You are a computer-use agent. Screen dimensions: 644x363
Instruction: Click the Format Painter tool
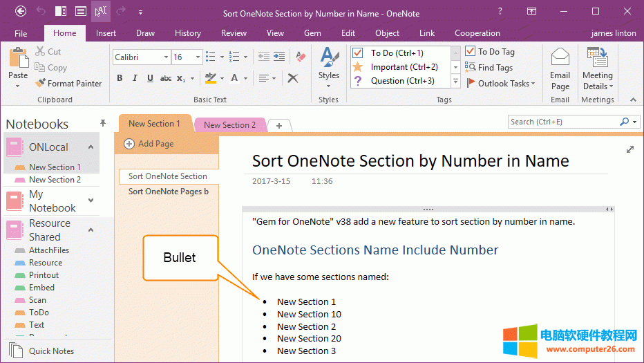click(x=68, y=84)
